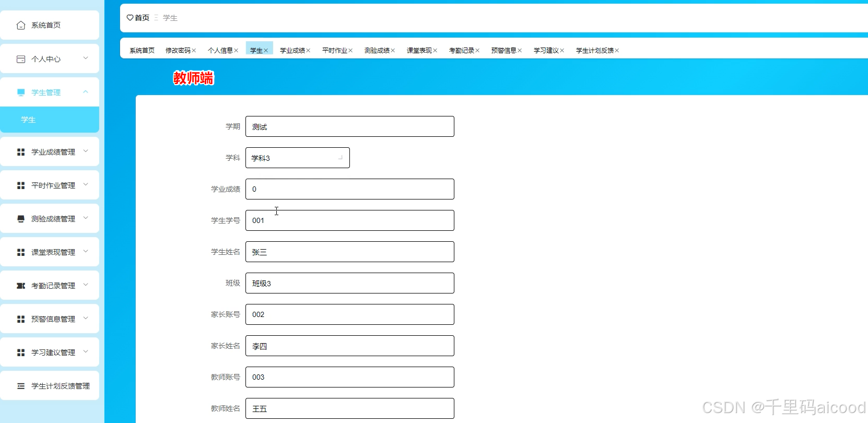Click the 学习建议管理 grid icon
Screen dimensions: 868x423
coord(21,352)
